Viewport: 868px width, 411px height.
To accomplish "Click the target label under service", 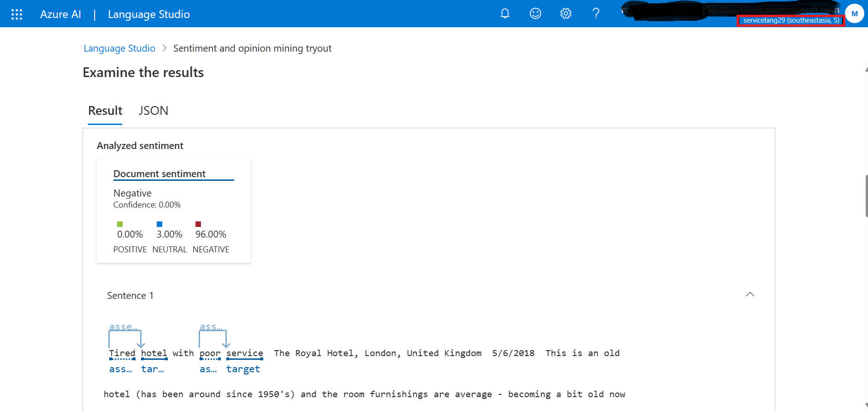I will coord(243,369).
